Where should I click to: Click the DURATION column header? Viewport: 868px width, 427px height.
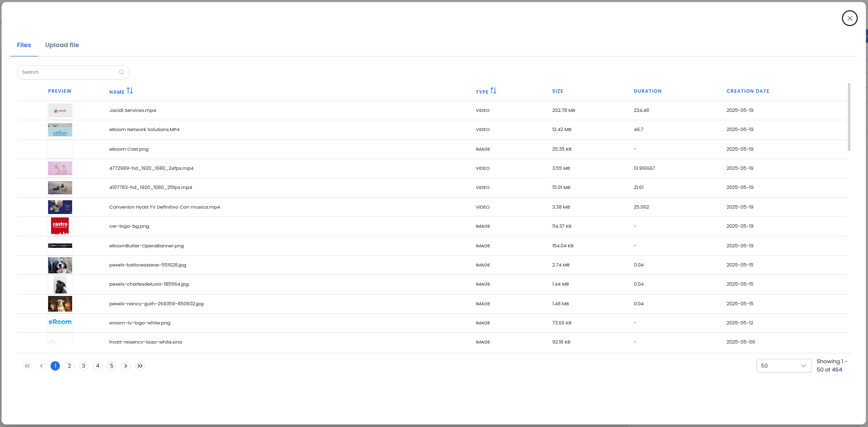pyautogui.click(x=647, y=91)
